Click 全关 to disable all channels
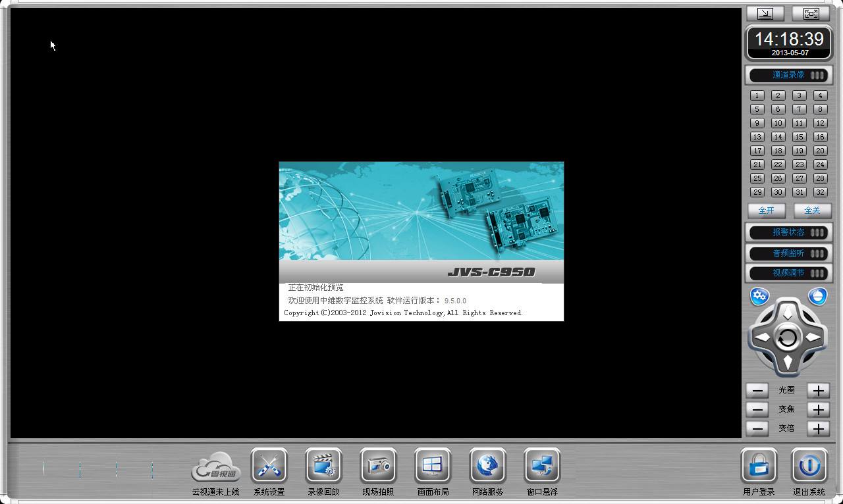843x504 pixels. [x=813, y=211]
